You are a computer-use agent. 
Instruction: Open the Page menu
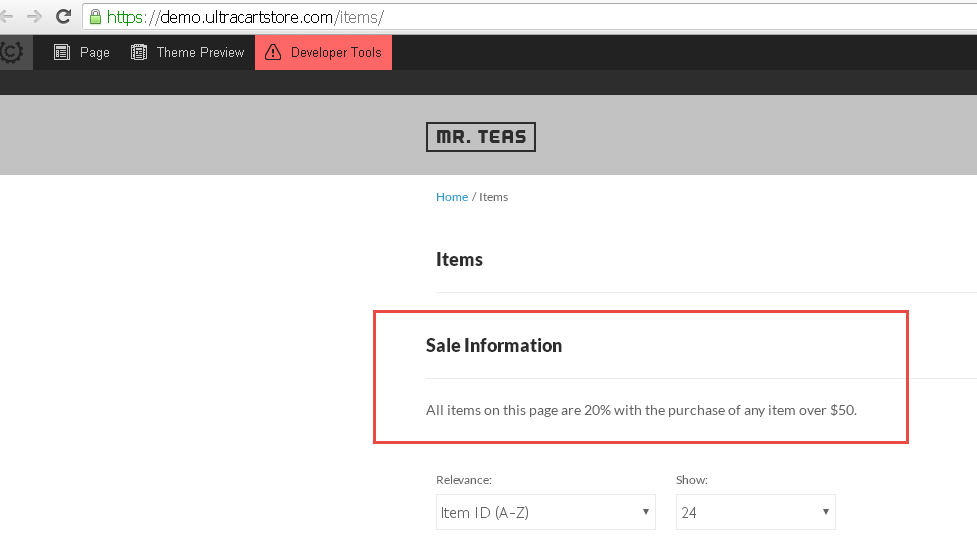tap(82, 52)
